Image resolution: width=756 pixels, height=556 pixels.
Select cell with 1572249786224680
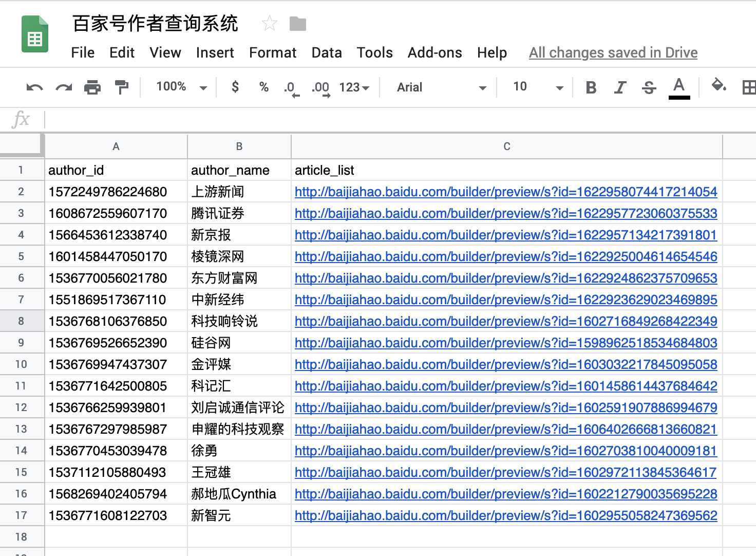[x=116, y=192]
